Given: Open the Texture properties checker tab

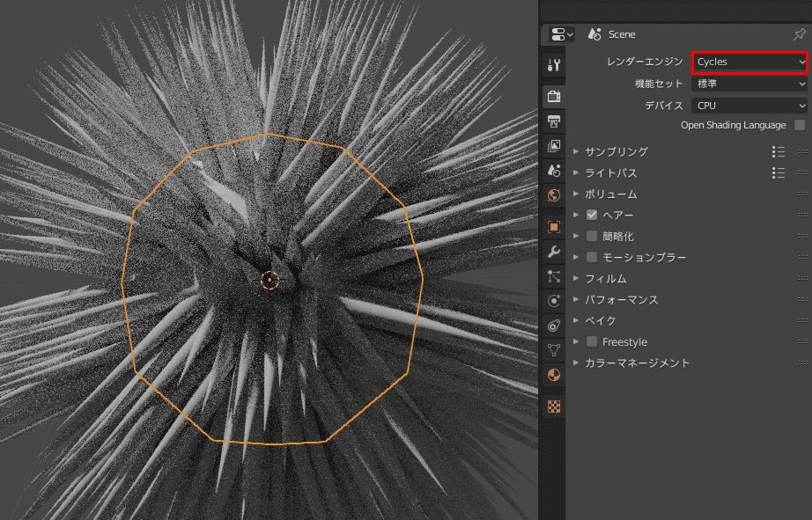Looking at the screenshot, I should point(554,406).
